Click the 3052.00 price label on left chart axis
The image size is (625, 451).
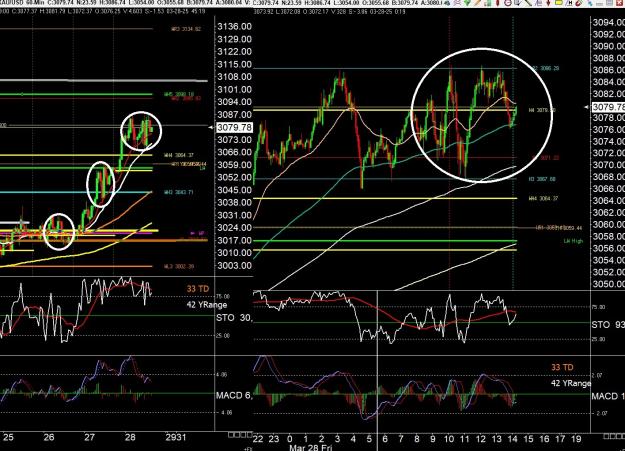tap(234, 177)
